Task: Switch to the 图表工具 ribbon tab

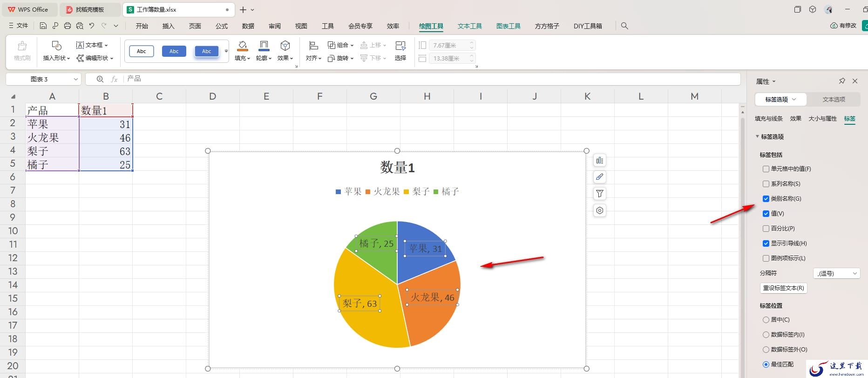Action: 508,26
